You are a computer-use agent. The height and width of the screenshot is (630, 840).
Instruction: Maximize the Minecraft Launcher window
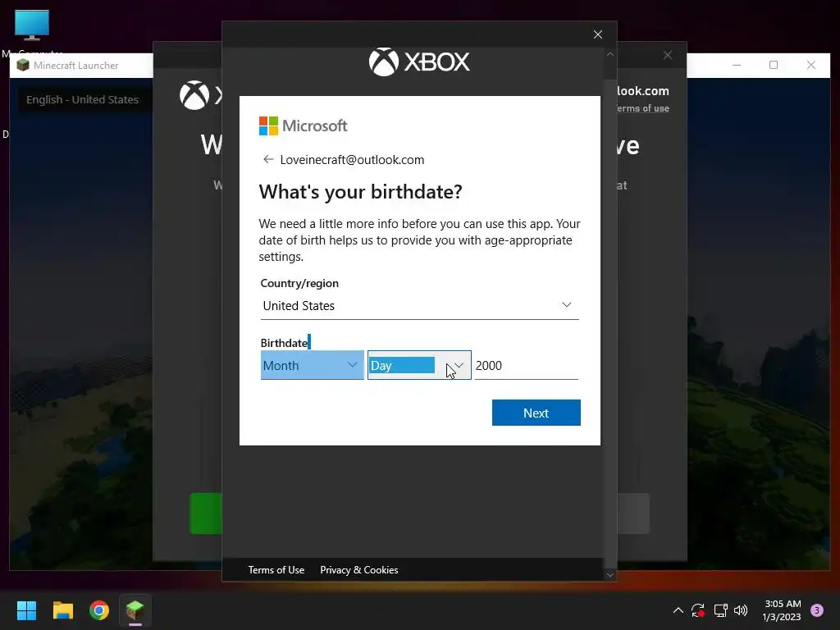(774, 65)
